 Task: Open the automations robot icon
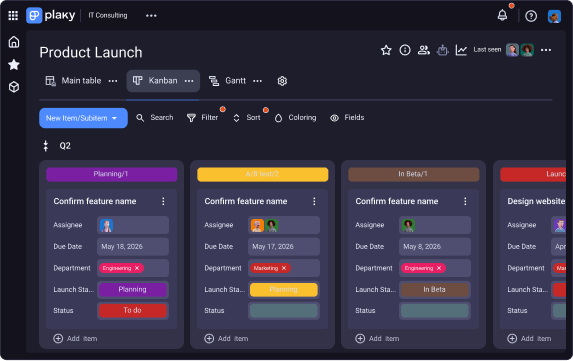click(443, 50)
